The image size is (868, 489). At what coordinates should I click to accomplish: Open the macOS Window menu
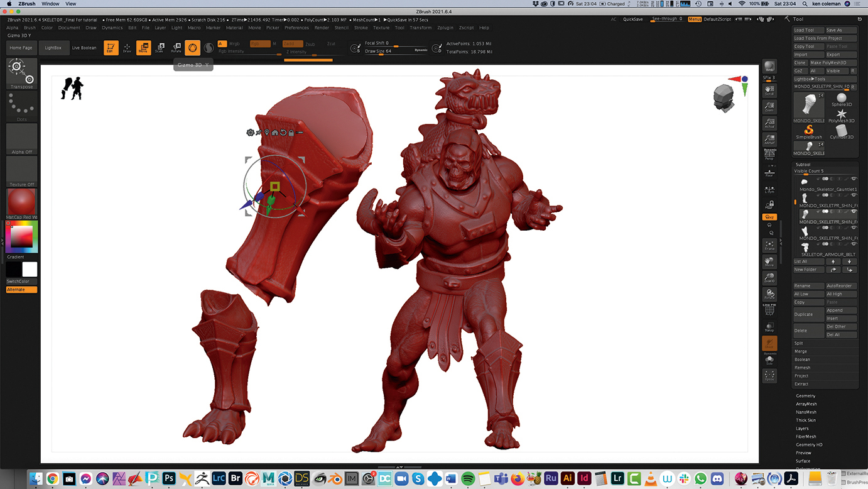[50, 4]
